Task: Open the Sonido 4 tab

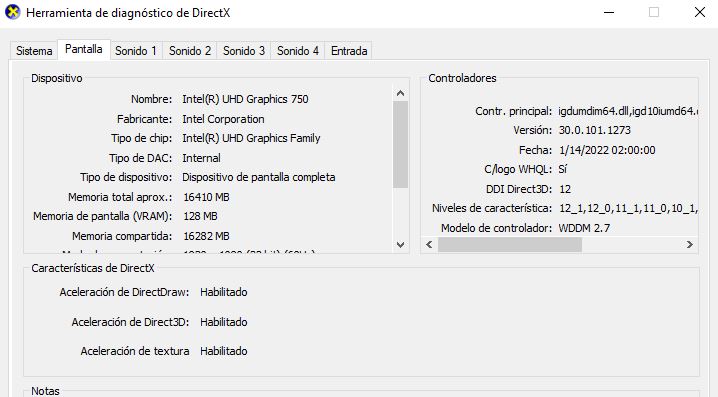Action: tap(298, 51)
